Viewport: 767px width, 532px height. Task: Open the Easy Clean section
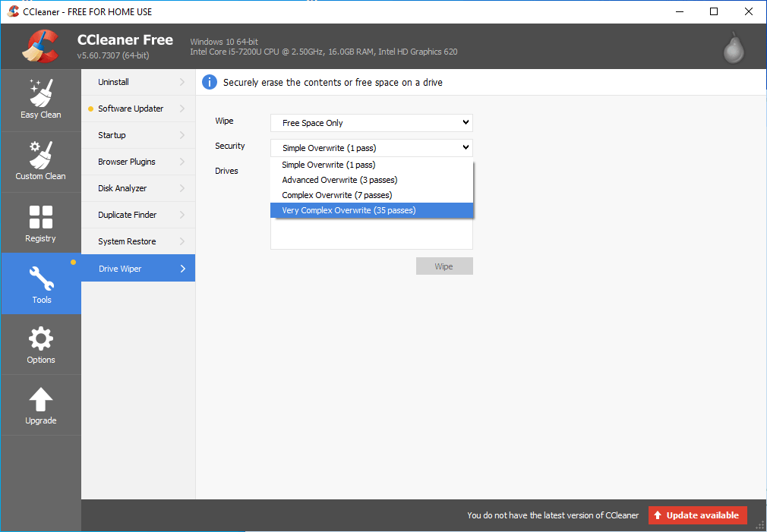pos(41,99)
